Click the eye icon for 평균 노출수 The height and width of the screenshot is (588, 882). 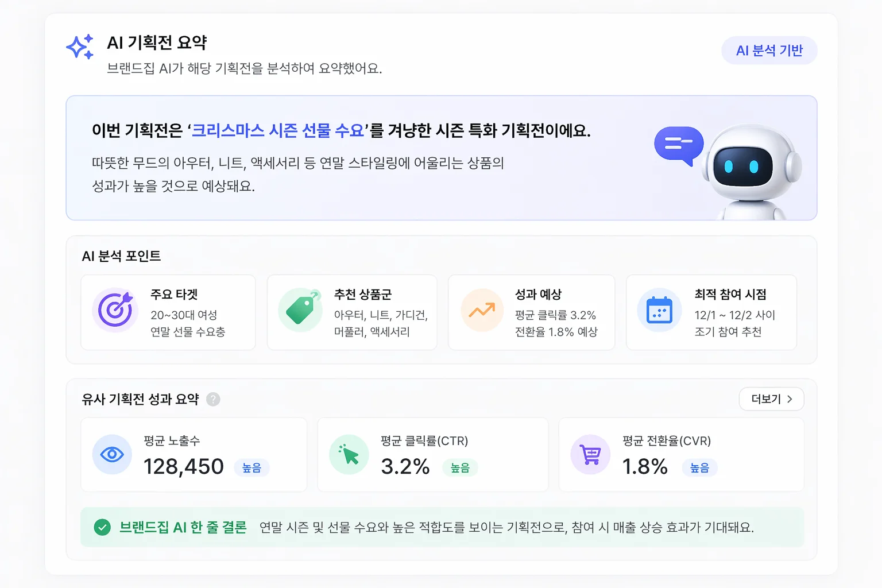[x=112, y=455]
